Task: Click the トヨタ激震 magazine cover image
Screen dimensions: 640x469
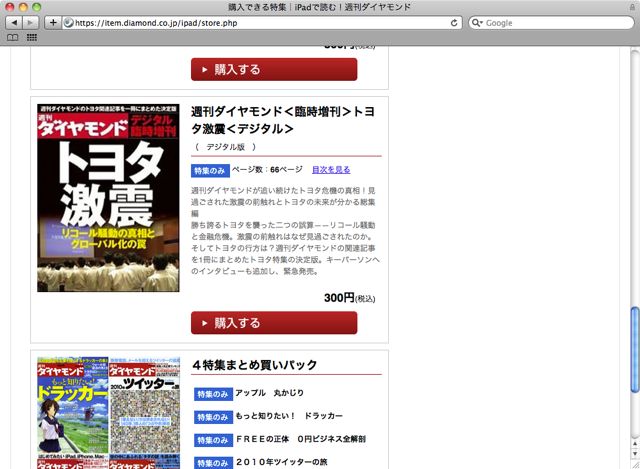Action: click(x=108, y=198)
